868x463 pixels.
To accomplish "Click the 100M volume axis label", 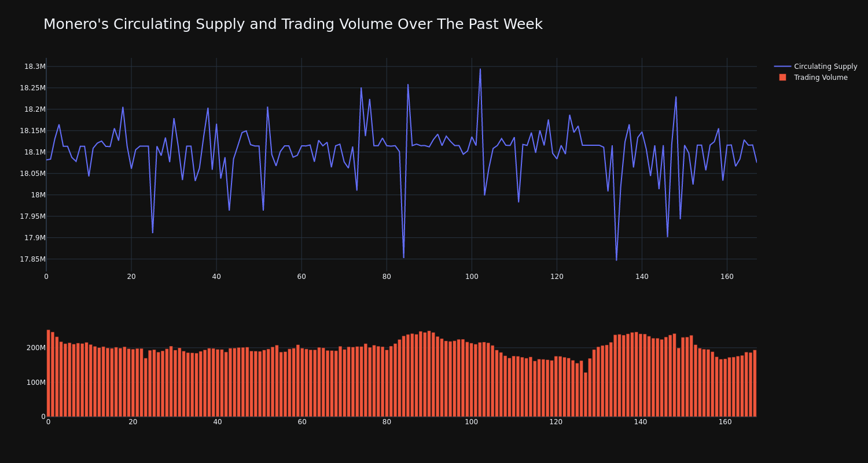I will 35,383.
